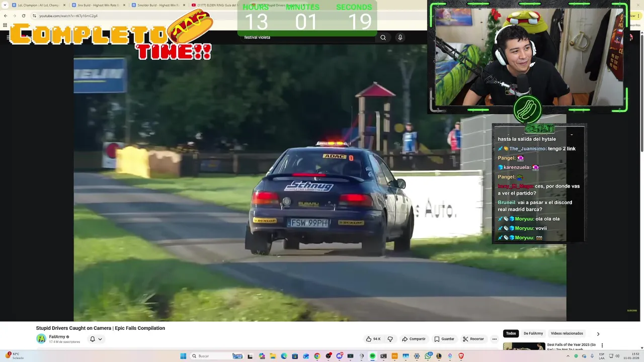View site information icon in address bar
Viewport: 644px width, 362px height.
tap(34, 16)
